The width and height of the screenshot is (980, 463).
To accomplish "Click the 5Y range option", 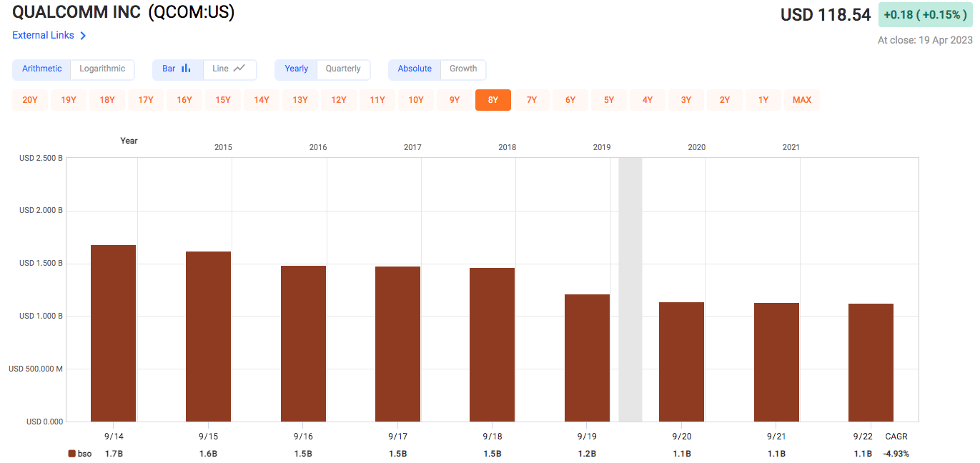I will [609, 100].
